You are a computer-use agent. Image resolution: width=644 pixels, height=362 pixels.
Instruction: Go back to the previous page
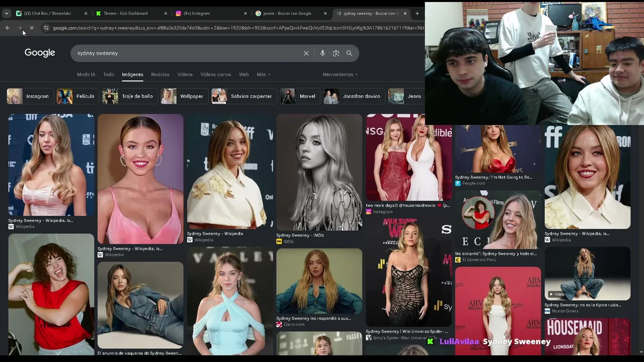(8, 28)
